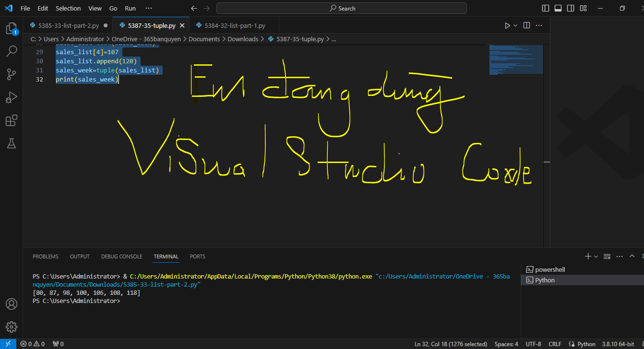
Task: Change file encoding UTF-8
Action: pos(533,344)
